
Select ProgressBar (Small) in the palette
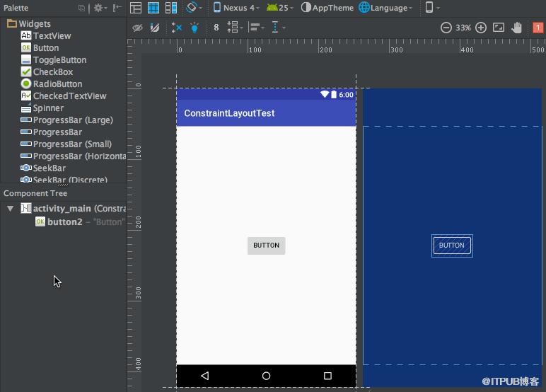pos(66,144)
